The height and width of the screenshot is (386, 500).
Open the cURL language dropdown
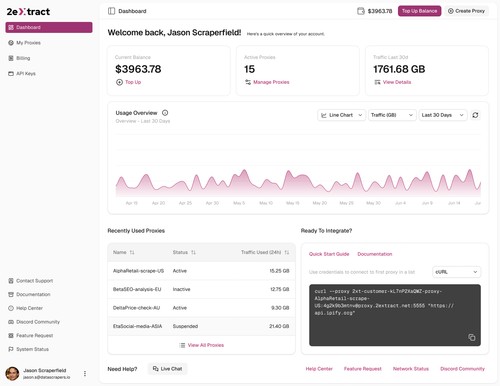tap(456, 272)
